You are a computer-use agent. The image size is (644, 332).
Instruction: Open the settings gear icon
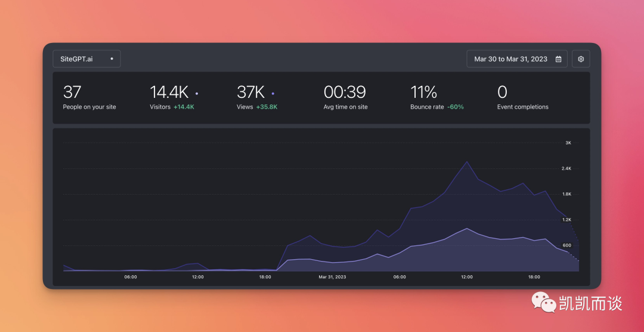coord(581,59)
